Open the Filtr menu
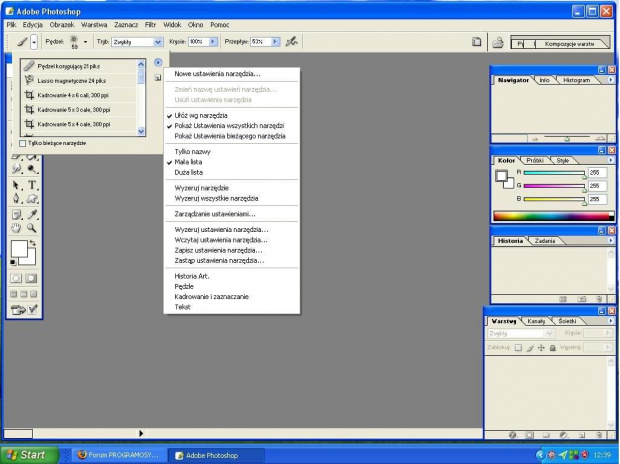Image resolution: width=620 pixels, height=464 pixels. click(x=150, y=25)
